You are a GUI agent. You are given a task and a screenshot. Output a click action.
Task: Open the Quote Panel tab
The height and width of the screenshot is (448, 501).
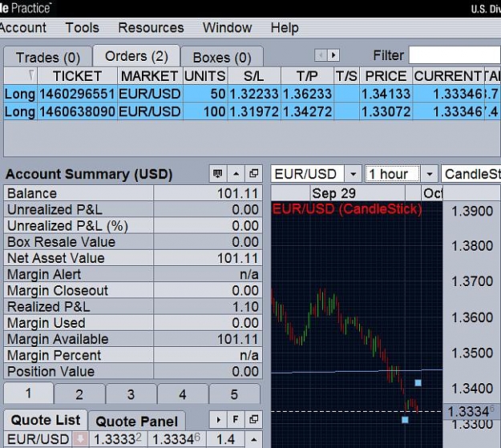coord(137,422)
